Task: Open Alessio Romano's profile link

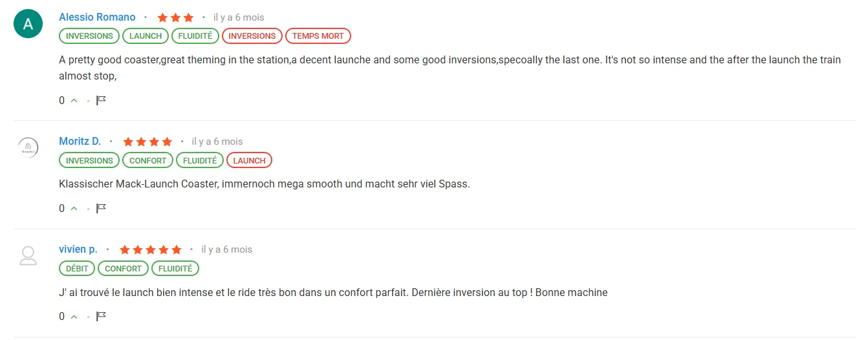Action: pyautogui.click(x=97, y=17)
